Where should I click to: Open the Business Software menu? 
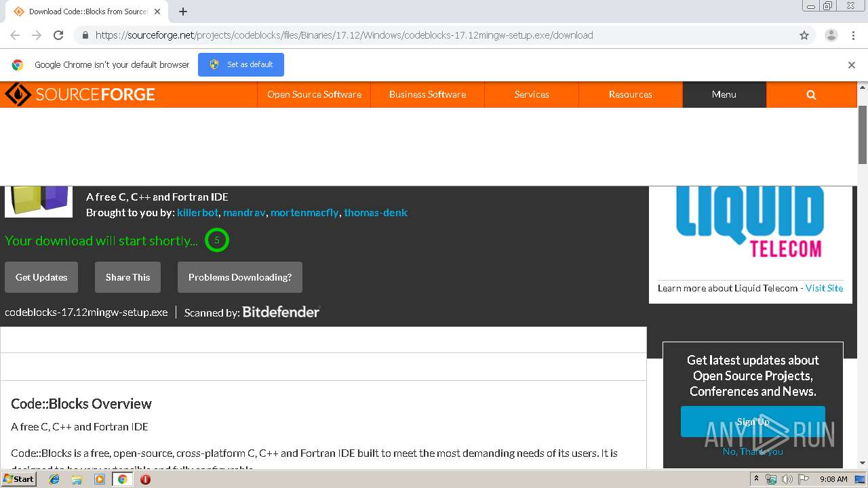pyautogui.click(x=427, y=94)
